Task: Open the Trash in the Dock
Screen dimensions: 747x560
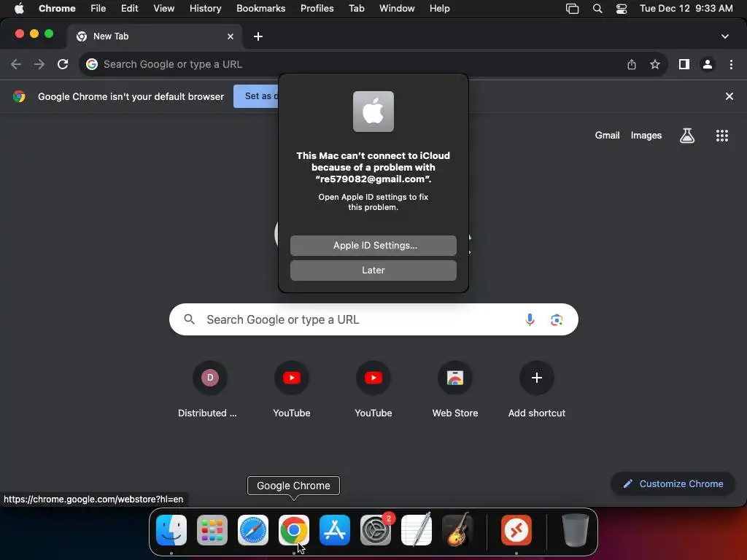Action: [x=576, y=530]
